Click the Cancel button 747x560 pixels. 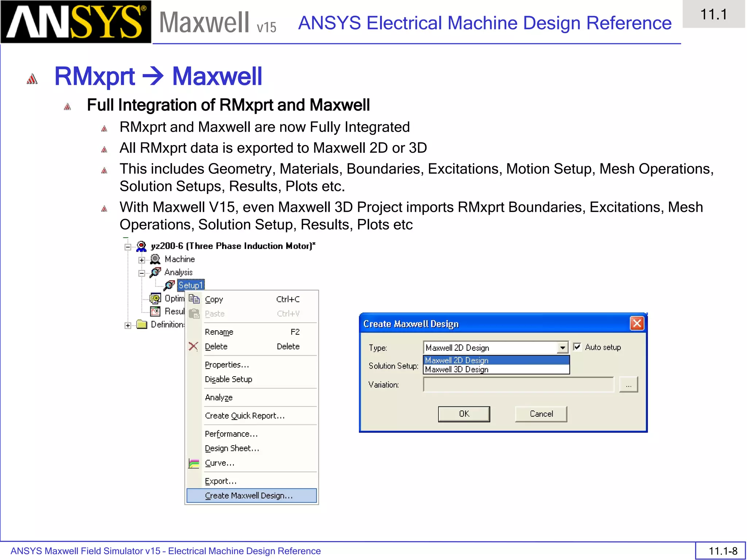point(541,414)
